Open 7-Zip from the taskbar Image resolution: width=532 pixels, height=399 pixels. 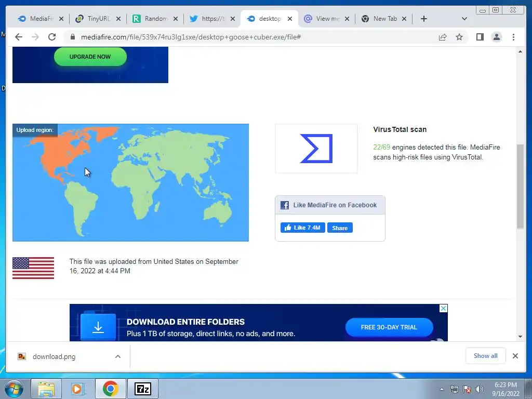tap(142, 389)
